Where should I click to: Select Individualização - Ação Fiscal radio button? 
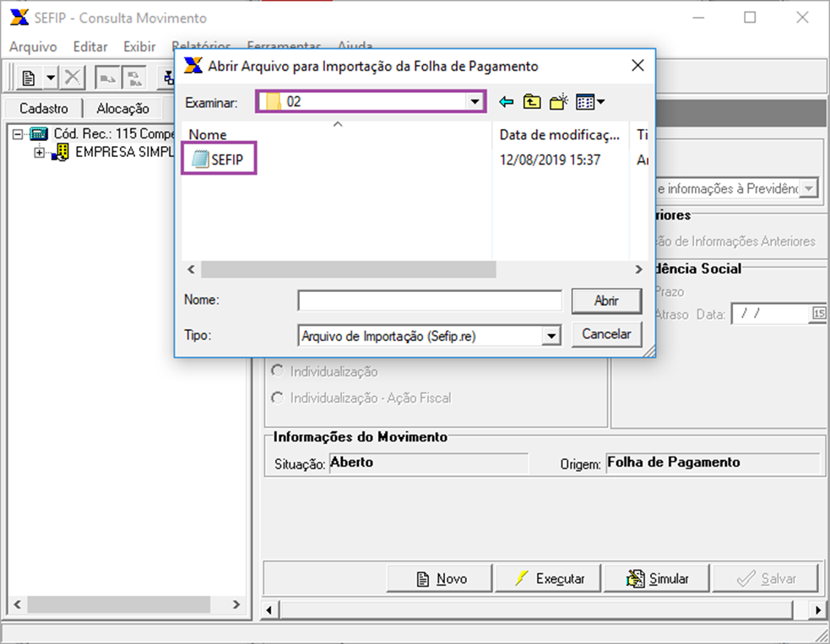click(x=277, y=398)
